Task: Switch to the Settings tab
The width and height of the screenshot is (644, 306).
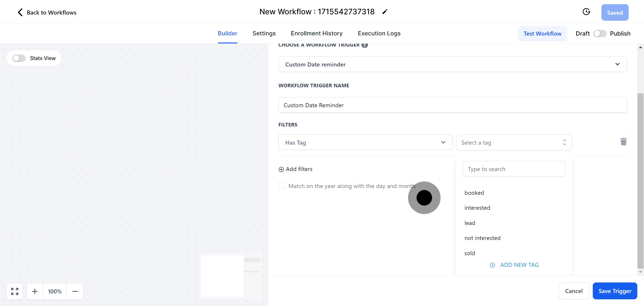Action: [264, 33]
